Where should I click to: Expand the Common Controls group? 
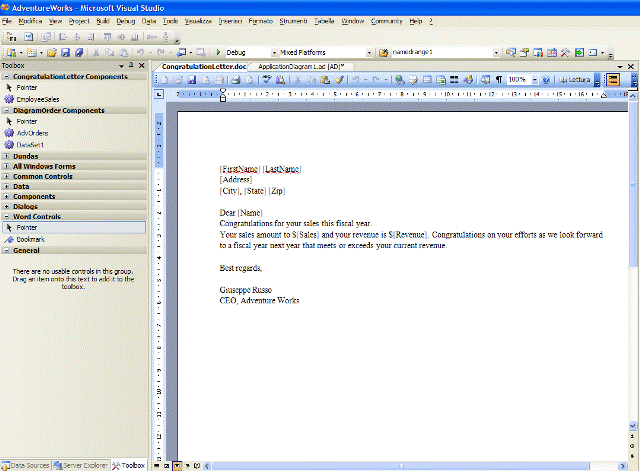6,176
